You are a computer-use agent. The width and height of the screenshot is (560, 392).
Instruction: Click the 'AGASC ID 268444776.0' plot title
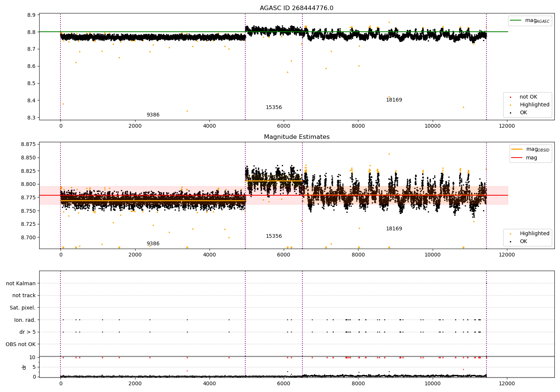click(x=297, y=8)
